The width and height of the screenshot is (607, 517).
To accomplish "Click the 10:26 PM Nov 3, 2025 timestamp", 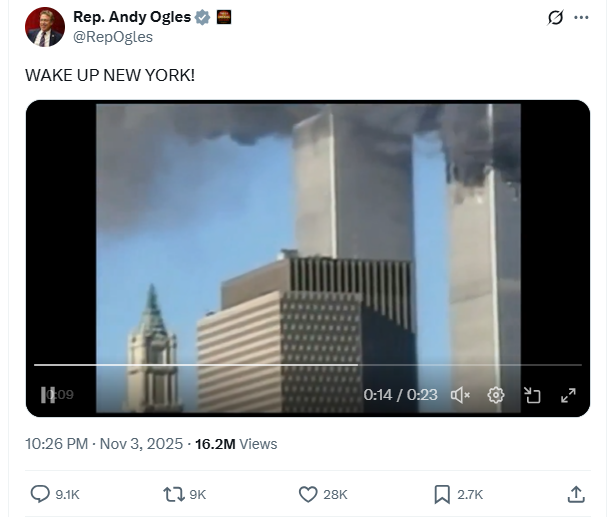I will (104, 444).
